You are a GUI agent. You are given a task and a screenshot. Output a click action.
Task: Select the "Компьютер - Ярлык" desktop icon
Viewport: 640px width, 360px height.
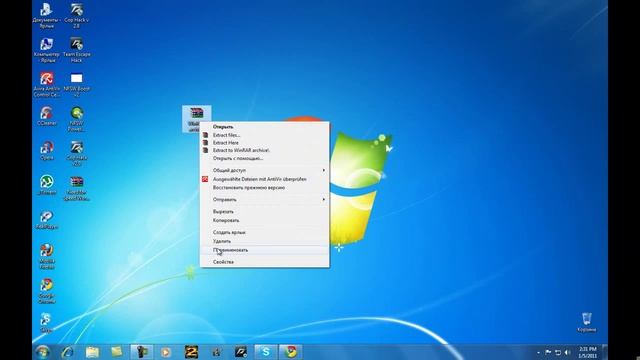47,50
